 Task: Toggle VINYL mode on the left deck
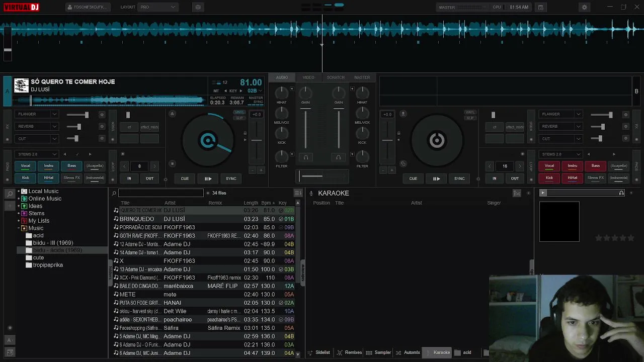tap(239, 113)
